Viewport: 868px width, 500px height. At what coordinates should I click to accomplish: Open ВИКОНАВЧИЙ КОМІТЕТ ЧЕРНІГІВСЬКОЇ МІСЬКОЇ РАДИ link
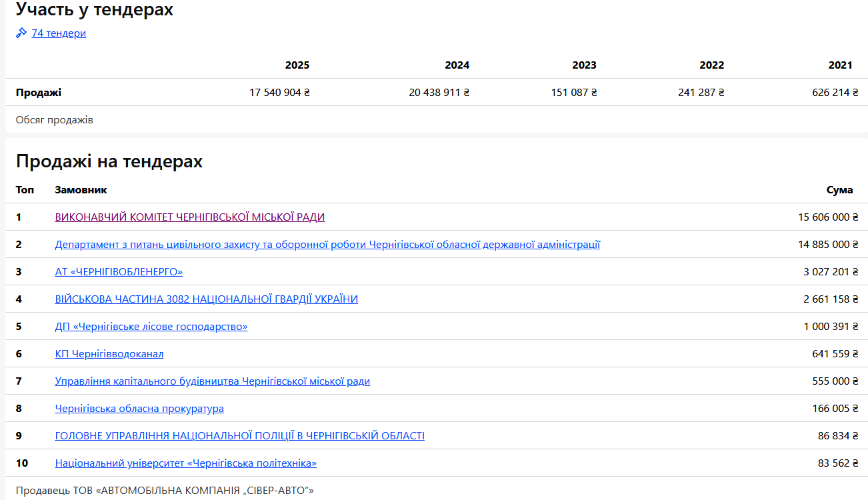click(190, 217)
